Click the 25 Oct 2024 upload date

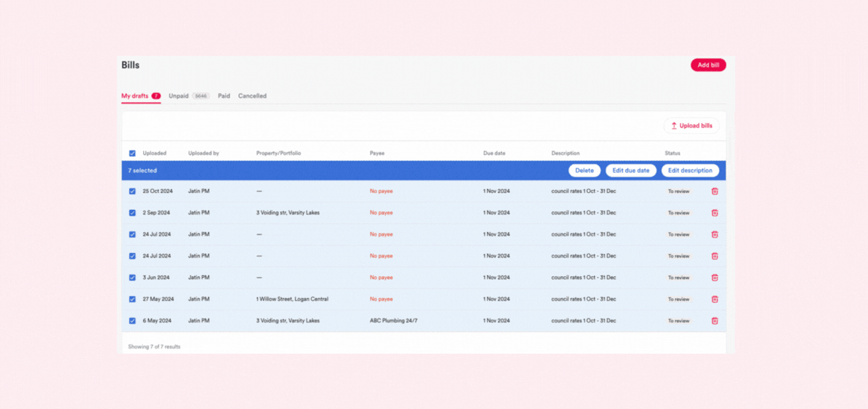pyautogui.click(x=158, y=191)
